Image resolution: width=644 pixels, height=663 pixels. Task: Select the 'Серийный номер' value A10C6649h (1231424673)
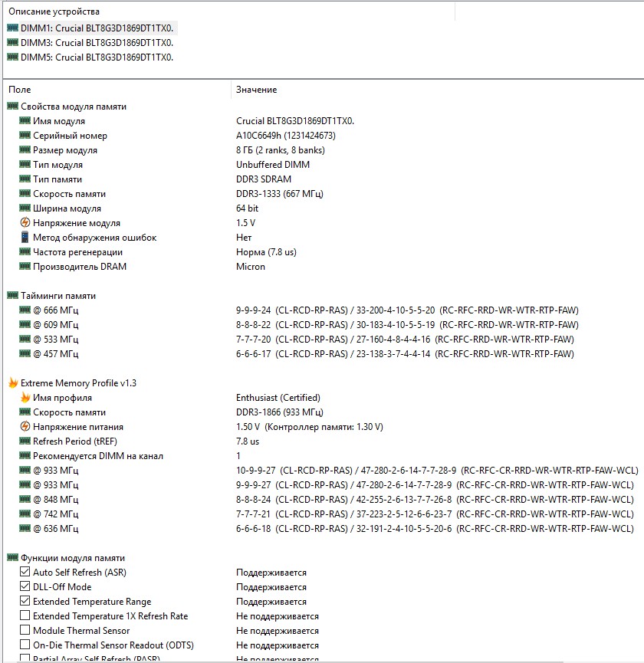pos(285,136)
